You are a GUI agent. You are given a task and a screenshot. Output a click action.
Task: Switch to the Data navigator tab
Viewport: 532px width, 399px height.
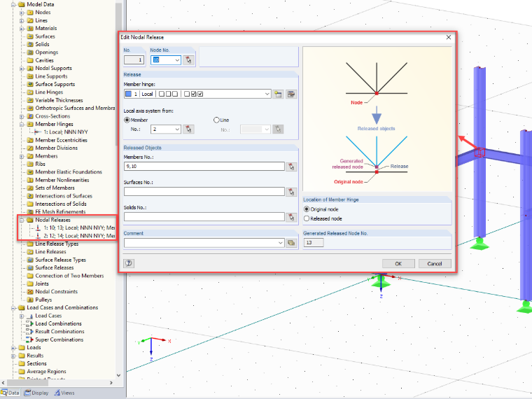(x=10, y=393)
